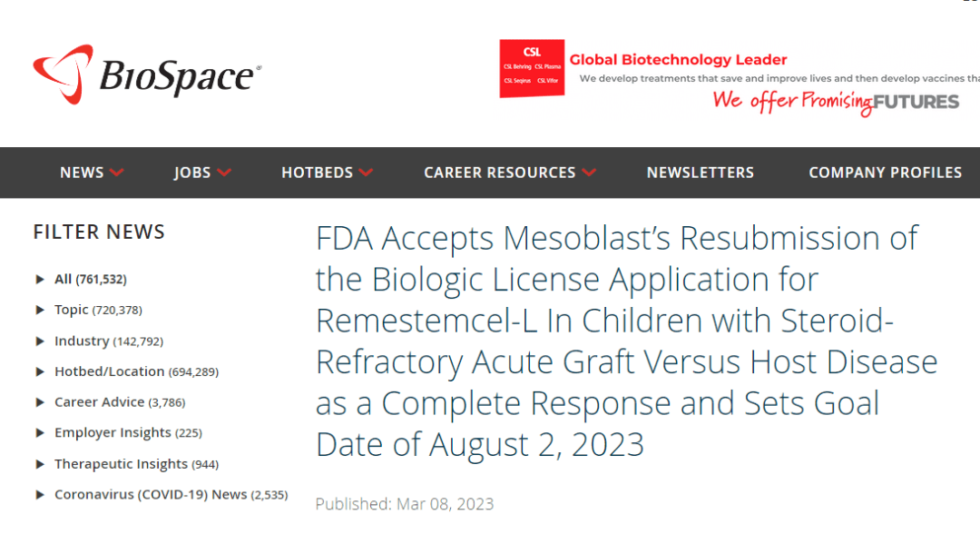Click the CSL red logo banner
Screen dimensions: 980x534
(532, 68)
